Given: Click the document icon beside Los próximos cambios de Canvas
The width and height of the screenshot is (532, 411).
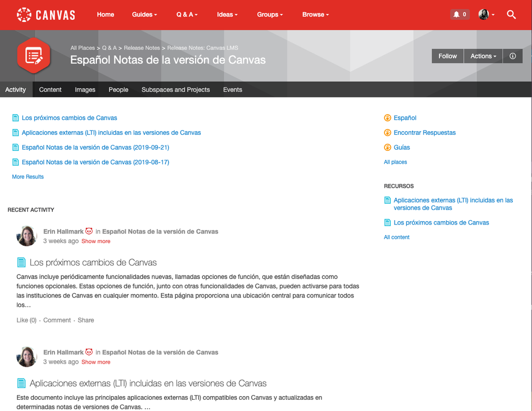Looking at the screenshot, I should click(x=15, y=117).
